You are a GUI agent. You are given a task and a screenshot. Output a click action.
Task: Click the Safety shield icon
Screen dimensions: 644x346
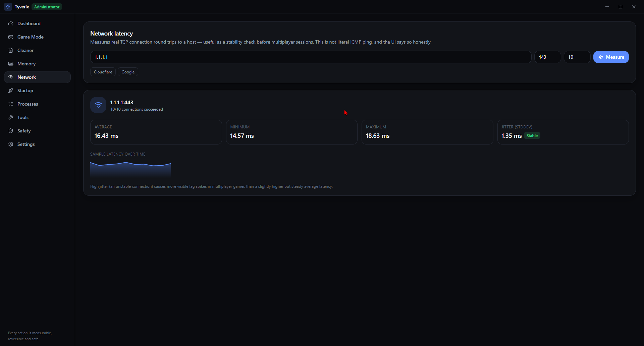click(11, 131)
